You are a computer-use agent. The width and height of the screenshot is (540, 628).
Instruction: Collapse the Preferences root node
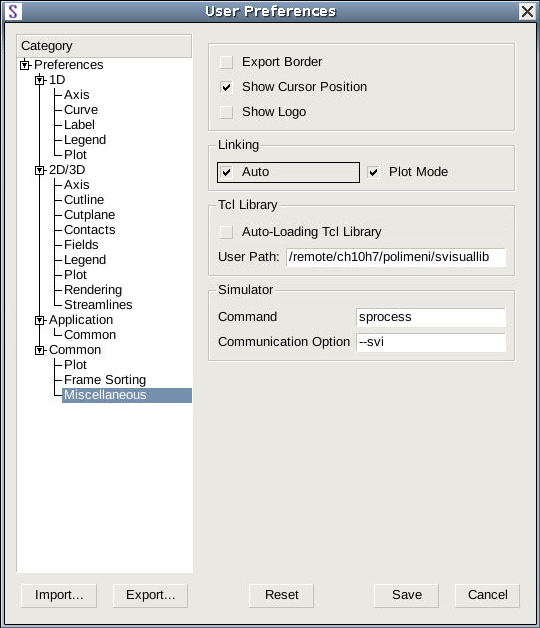[x=25, y=64]
